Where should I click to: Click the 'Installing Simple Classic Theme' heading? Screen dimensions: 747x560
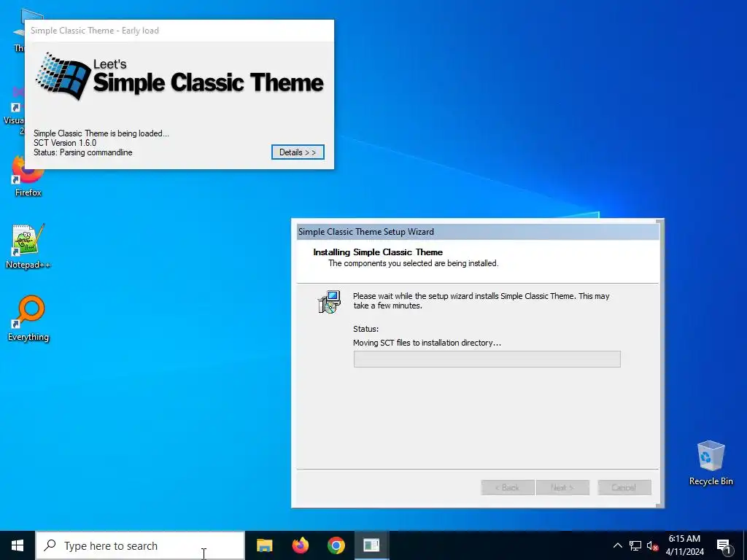(x=378, y=252)
